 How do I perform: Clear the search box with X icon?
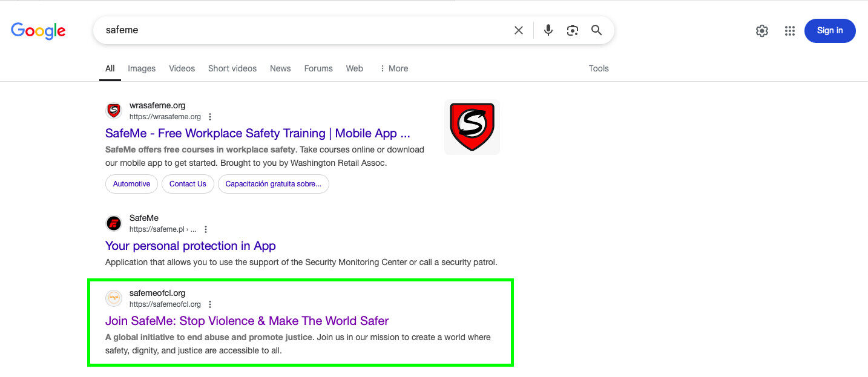(x=519, y=30)
